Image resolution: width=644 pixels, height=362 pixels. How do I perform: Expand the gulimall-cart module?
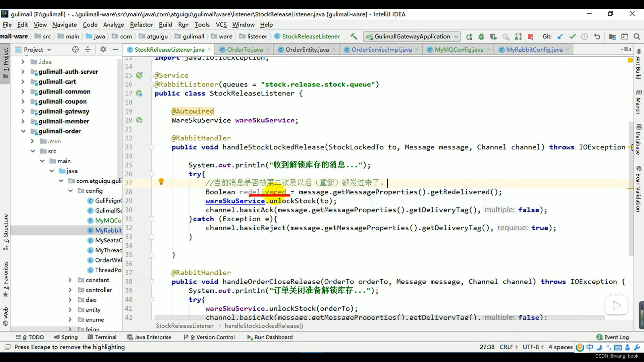tap(23, 82)
